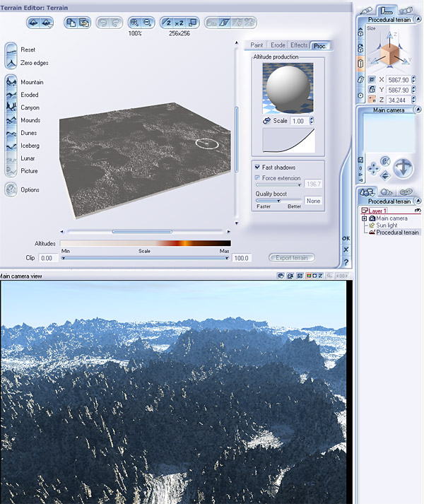Click the Y size stepper arrows
424x504 pixels.
coord(413,90)
